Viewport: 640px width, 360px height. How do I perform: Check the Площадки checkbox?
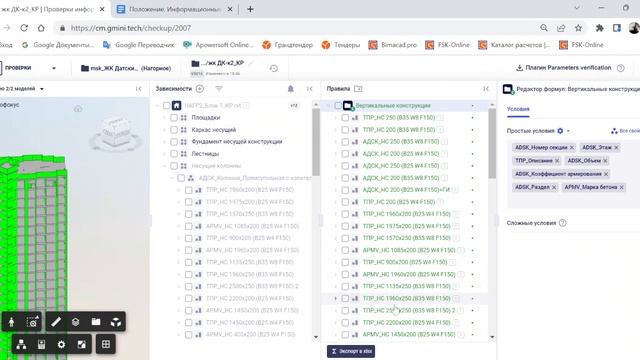[x=174, y=118]
